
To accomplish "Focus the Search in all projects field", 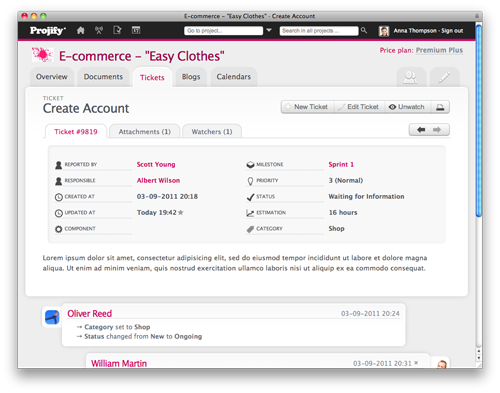I will 319,31.
